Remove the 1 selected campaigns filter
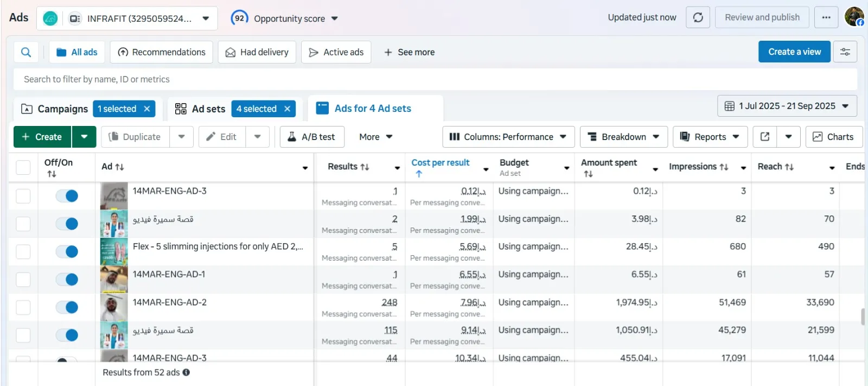 coord(147,109)
